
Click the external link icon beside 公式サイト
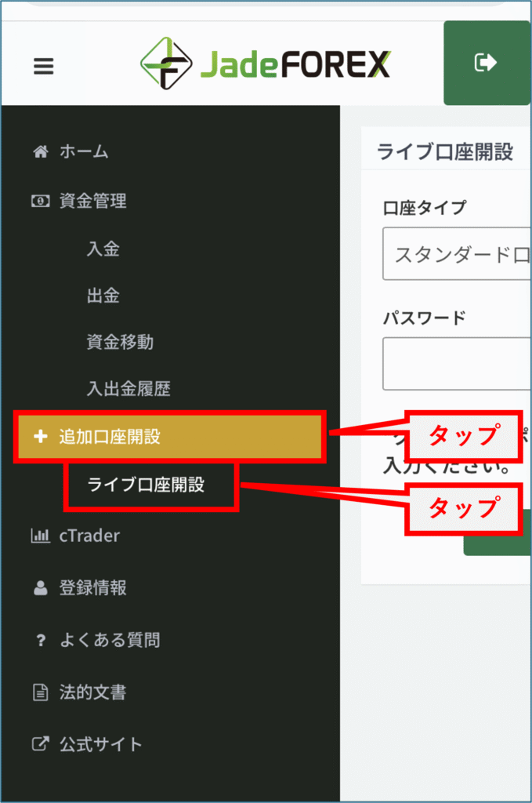point(41,743)
